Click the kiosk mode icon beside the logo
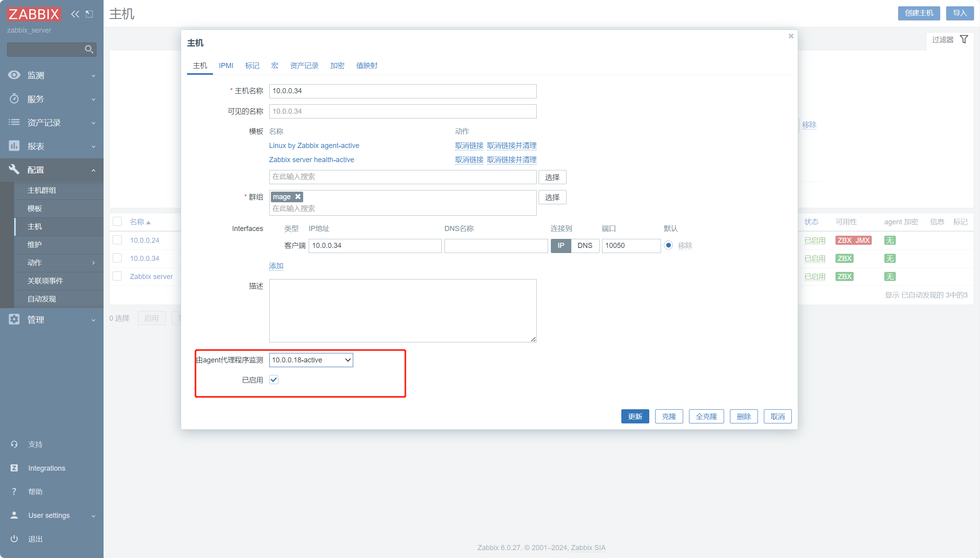Screen dimensions: 980x558 click(89, 14)
